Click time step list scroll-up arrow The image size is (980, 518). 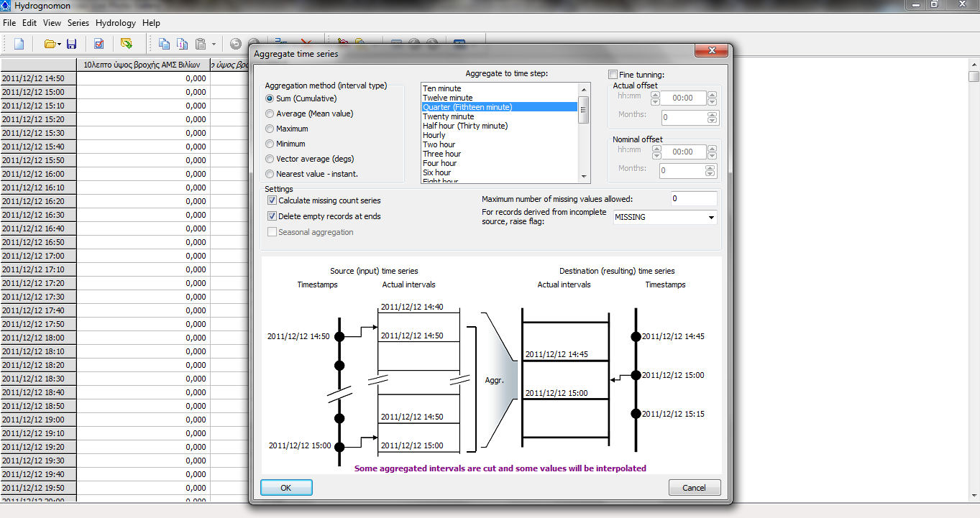(x=583, y=89)
